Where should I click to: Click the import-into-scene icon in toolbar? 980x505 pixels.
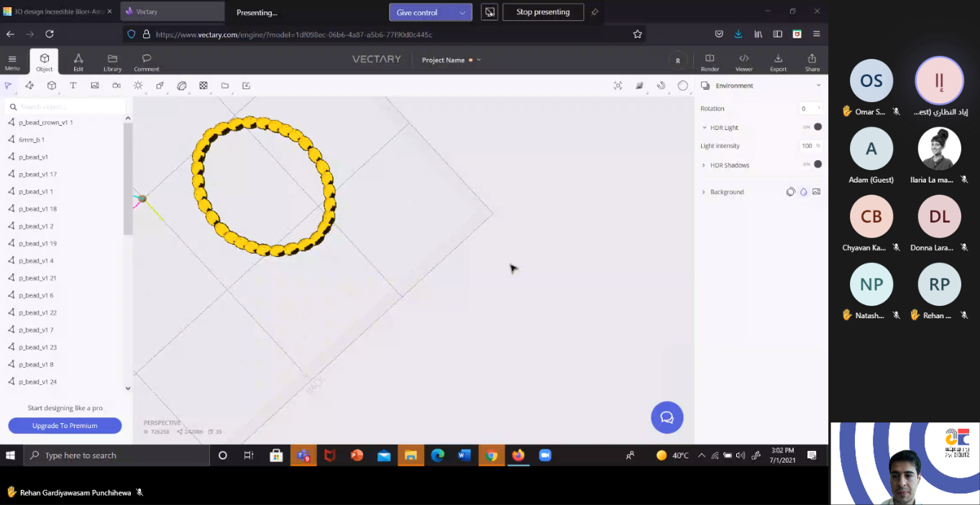pyautogui.click(x=247, y=85)
